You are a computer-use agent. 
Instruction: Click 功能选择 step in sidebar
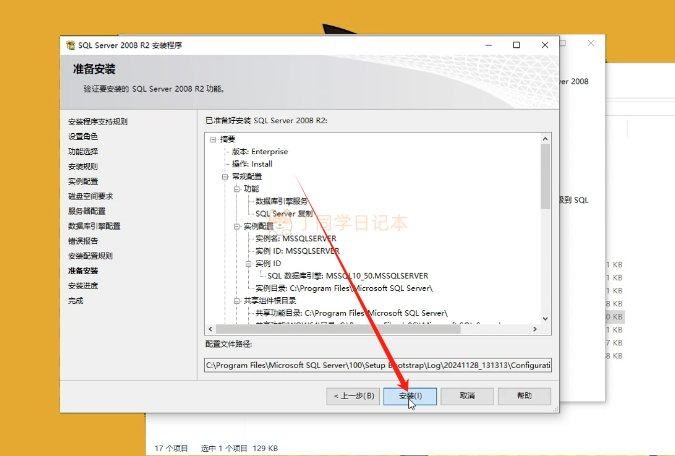83,152
